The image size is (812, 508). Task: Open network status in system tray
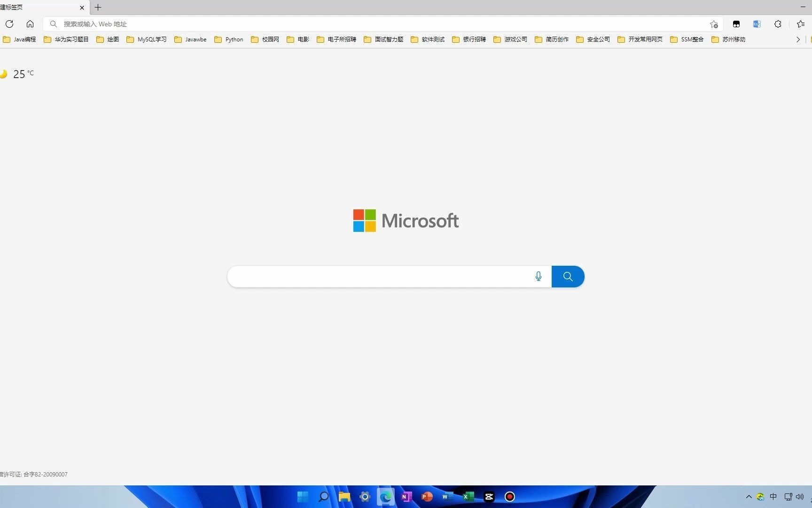(789, 497)
